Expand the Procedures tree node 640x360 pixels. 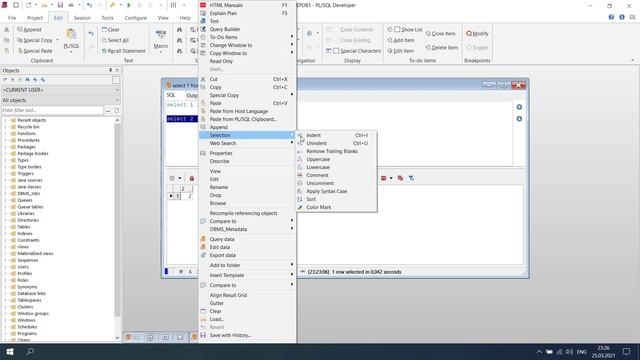pos(6,140)
